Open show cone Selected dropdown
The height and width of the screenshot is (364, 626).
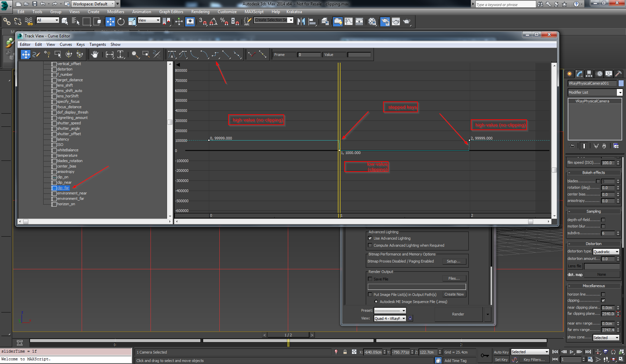point(606,337)
